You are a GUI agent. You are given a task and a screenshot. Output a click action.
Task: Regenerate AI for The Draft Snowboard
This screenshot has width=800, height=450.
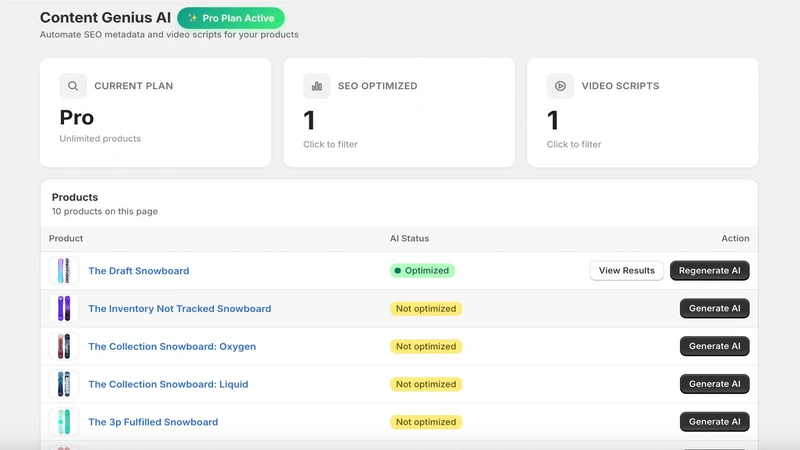pyautogui.click(x=710, y=270)
